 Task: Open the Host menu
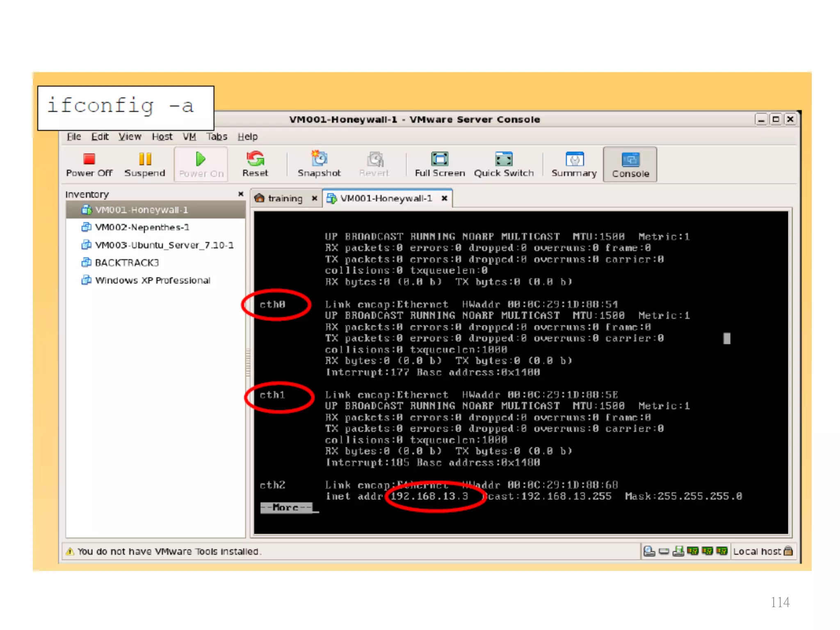162,137
